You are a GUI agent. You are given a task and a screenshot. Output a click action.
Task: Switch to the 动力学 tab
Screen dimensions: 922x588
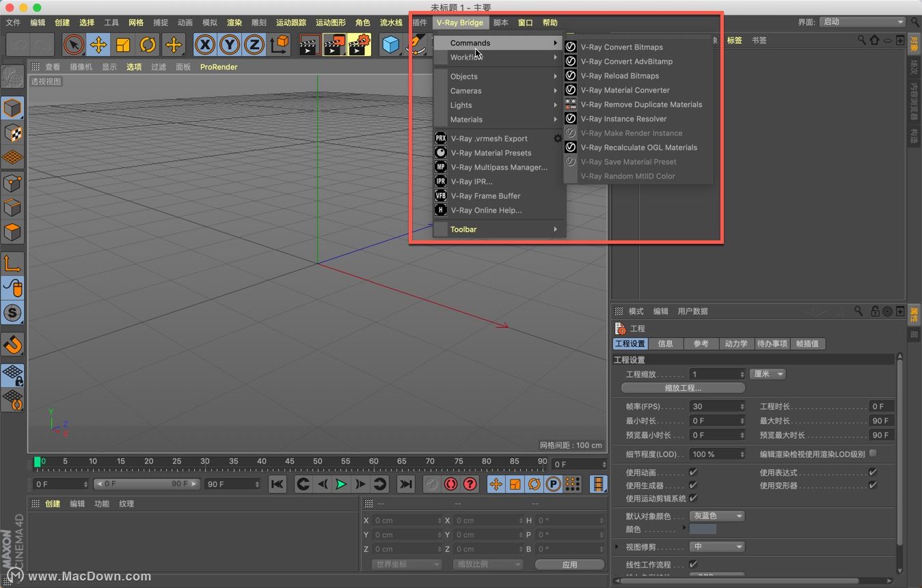736,344
